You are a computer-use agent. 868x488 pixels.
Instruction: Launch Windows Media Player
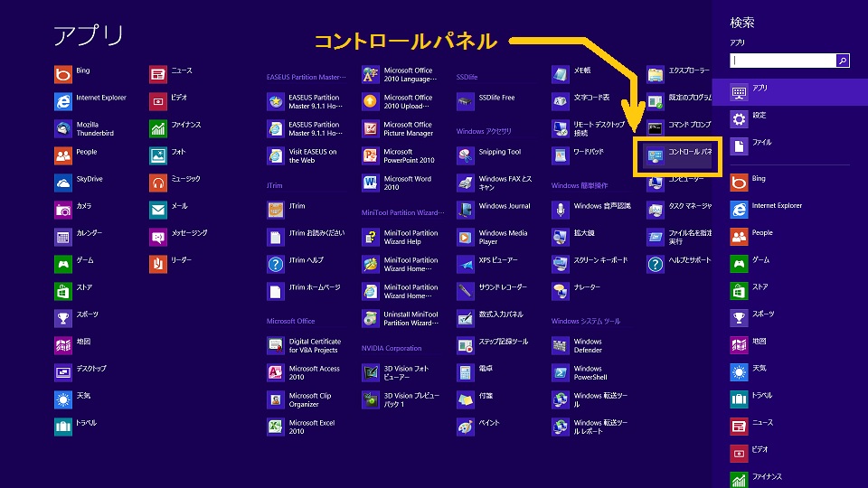(x=493, y=237)
